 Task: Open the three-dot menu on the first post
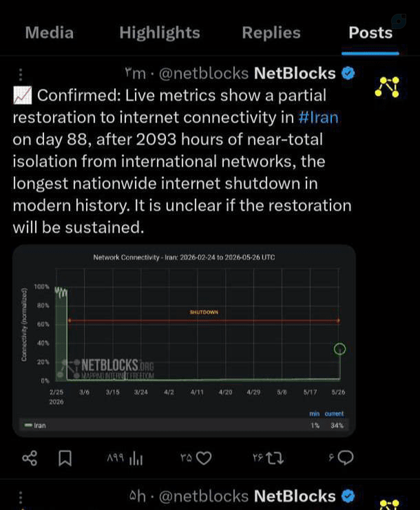[20, 74]
